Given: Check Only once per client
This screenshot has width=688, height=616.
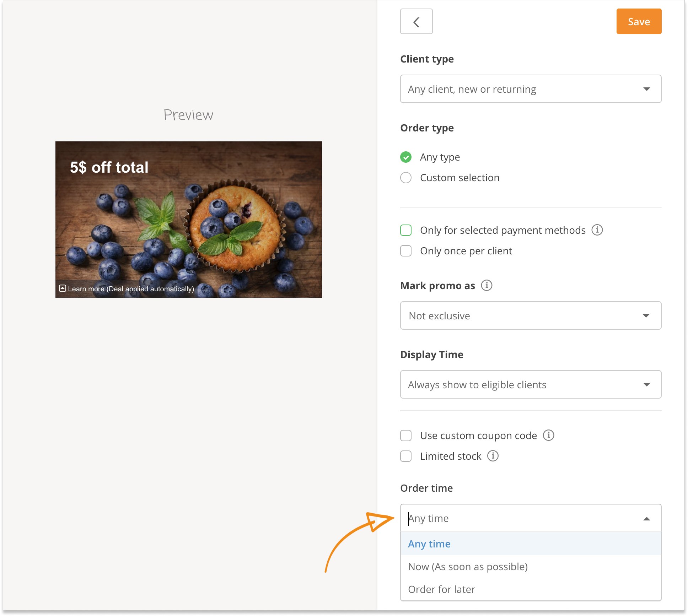Looking at the screenshot, I should (406, 251).
